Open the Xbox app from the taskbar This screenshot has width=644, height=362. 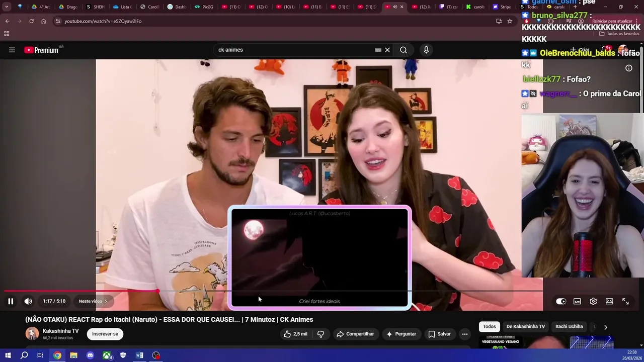pos(107,355)
